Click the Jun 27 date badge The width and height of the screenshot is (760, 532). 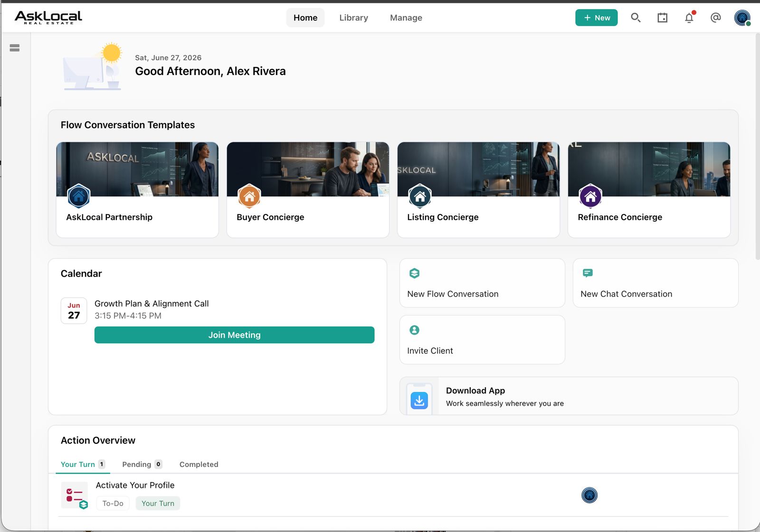click(x=74, y=311)
